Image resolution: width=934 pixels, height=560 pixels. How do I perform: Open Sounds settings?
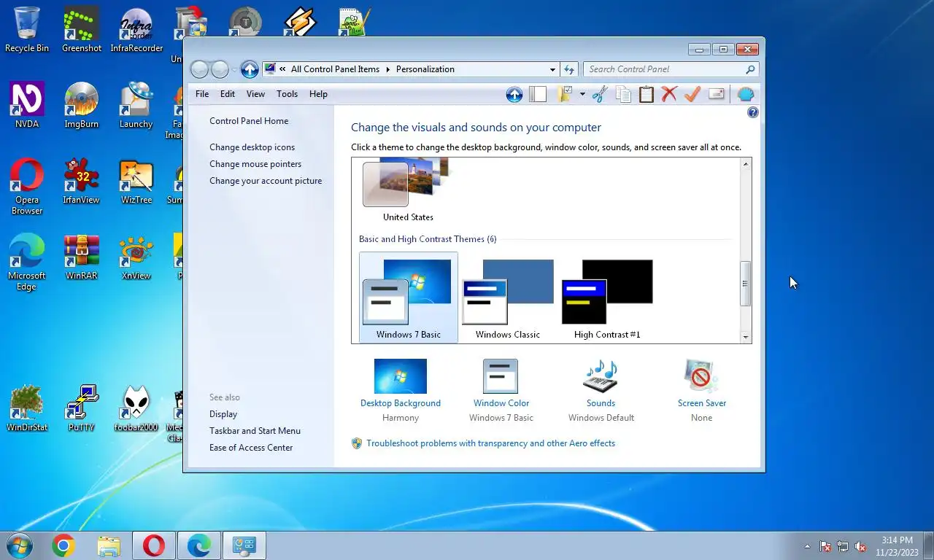(601, 389)
